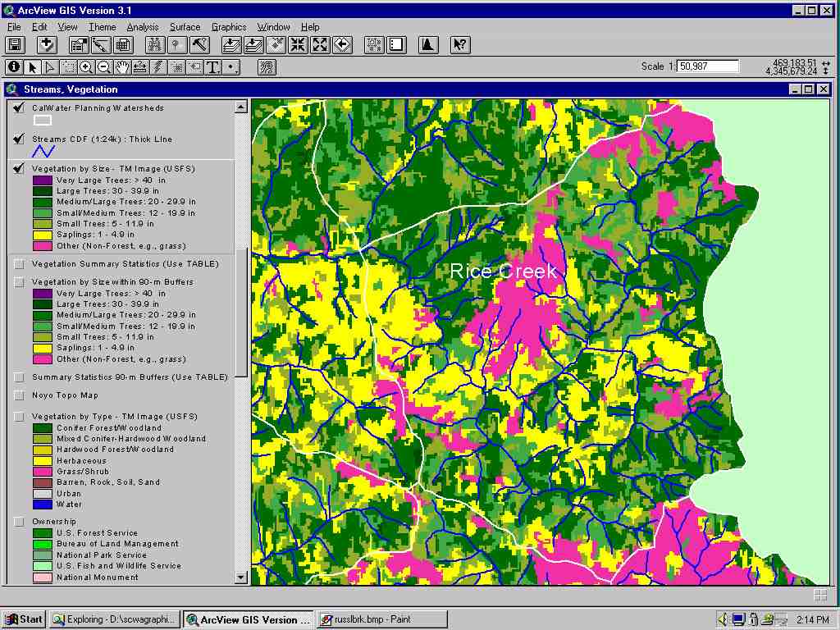Select the Pan hand tool
The height and width of the screenshot is (630, 840).
pyautogui.click(x=122, y=67)
